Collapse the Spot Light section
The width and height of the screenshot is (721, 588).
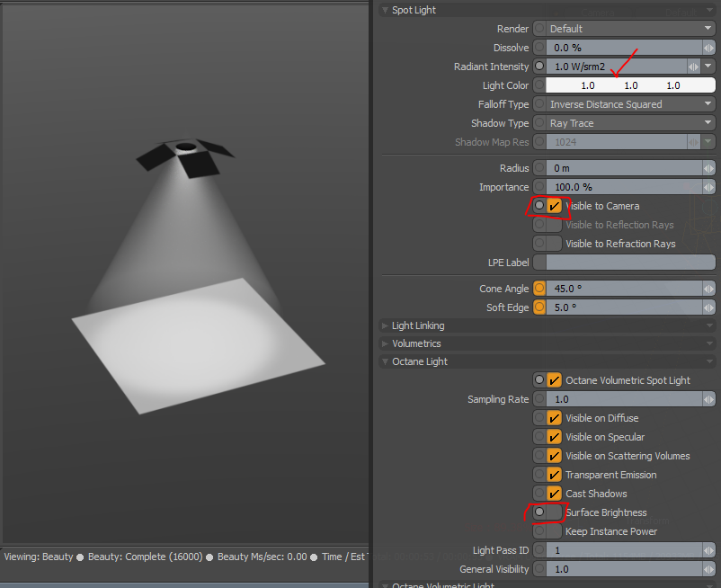tap(386, 10)
